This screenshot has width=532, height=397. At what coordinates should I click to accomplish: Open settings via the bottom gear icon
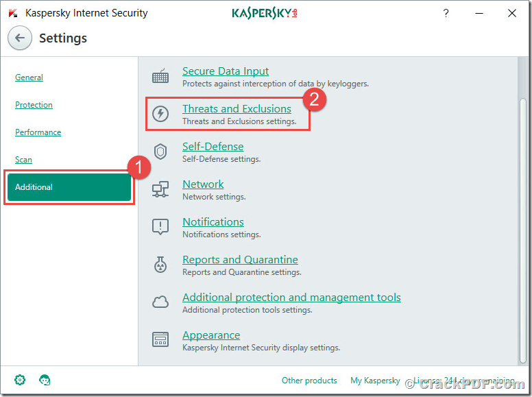coord(20,380)
